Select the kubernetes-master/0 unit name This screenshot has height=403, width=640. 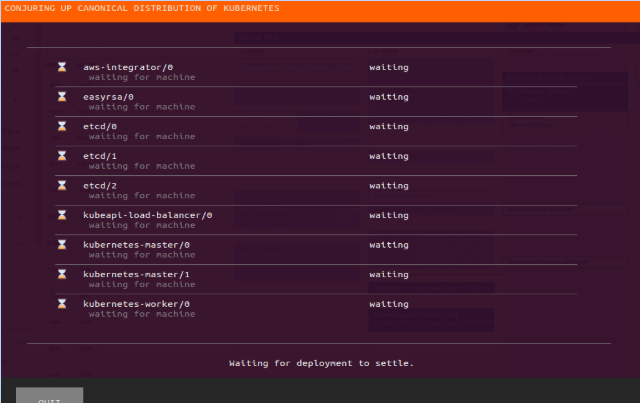[136, 245]
